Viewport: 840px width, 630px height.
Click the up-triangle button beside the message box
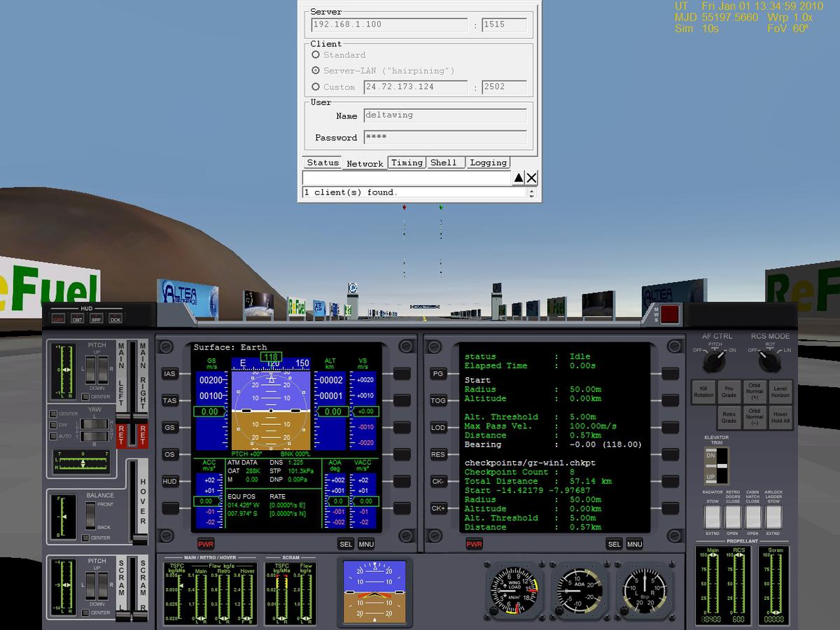[519, 178]
